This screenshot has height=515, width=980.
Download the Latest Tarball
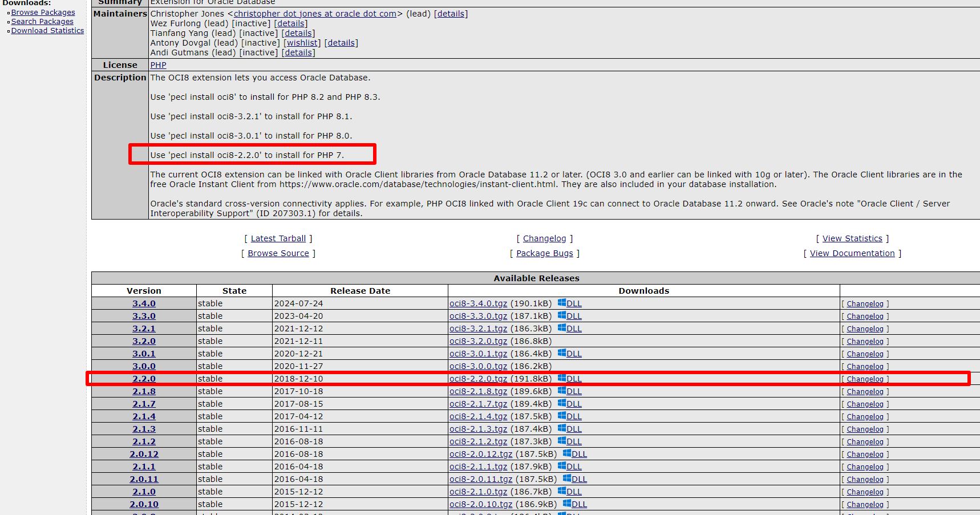278,238
